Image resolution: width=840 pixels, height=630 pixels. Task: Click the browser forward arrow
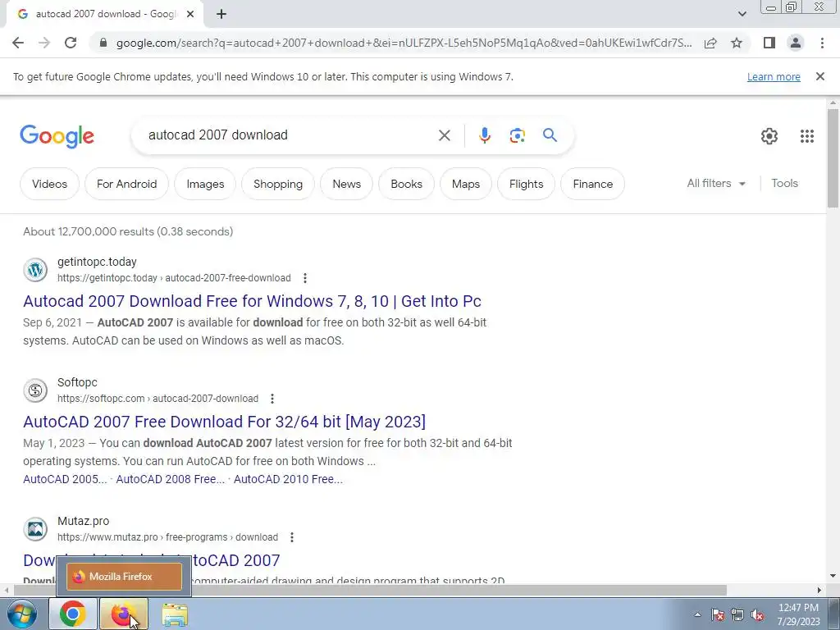tap(44, 43)
